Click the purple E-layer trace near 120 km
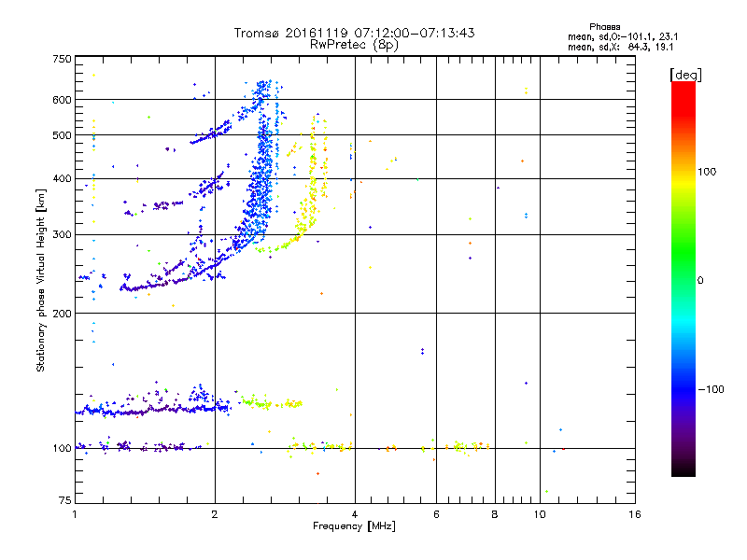 pyautogui.click(x=152, y=409)
